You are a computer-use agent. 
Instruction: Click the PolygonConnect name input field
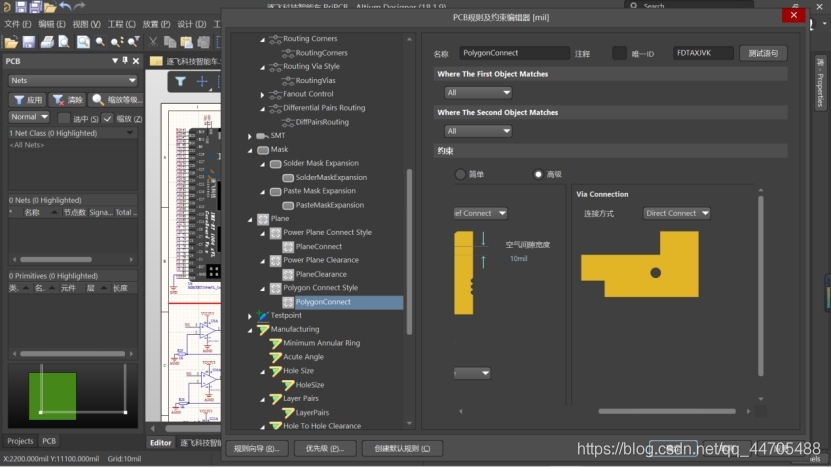514,53
